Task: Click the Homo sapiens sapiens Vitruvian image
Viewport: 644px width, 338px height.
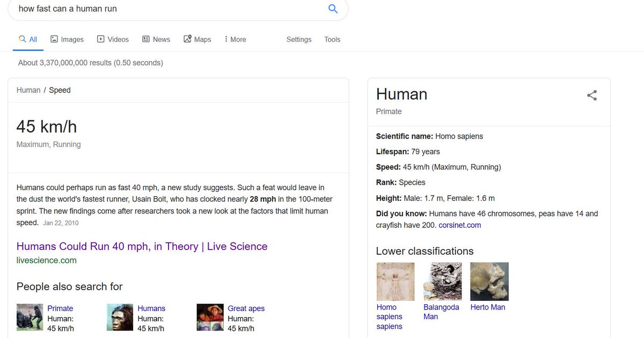Action: 396,282
